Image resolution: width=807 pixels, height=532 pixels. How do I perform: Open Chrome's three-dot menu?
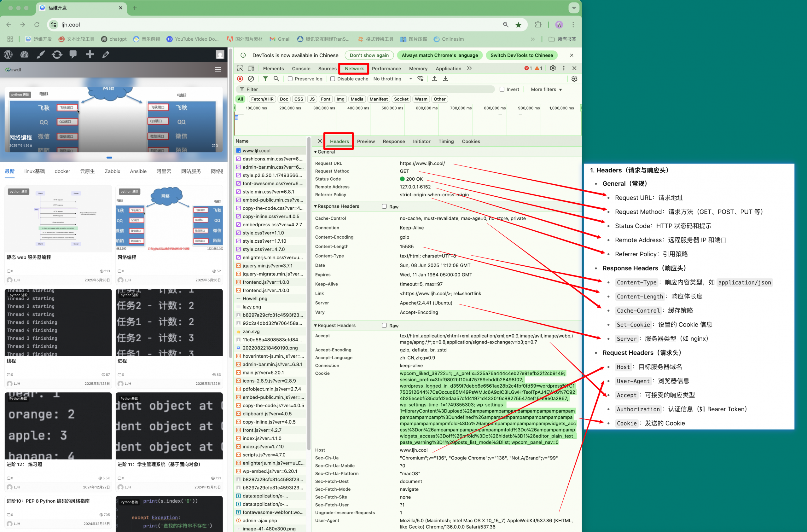pos(573,25)
